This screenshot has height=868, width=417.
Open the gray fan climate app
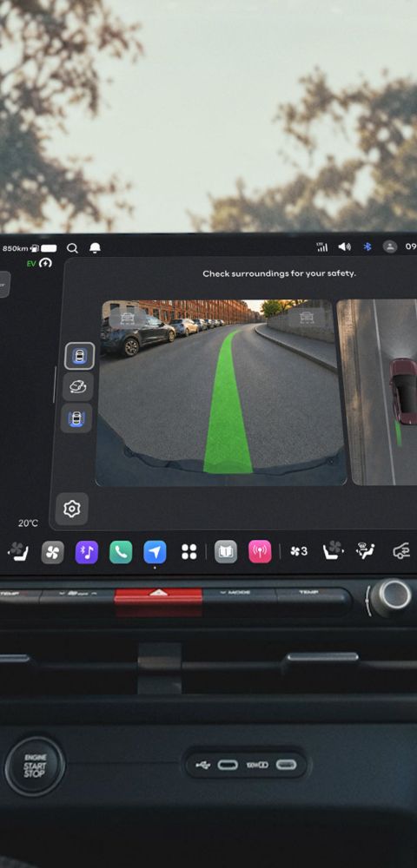[x=53, y=552]
